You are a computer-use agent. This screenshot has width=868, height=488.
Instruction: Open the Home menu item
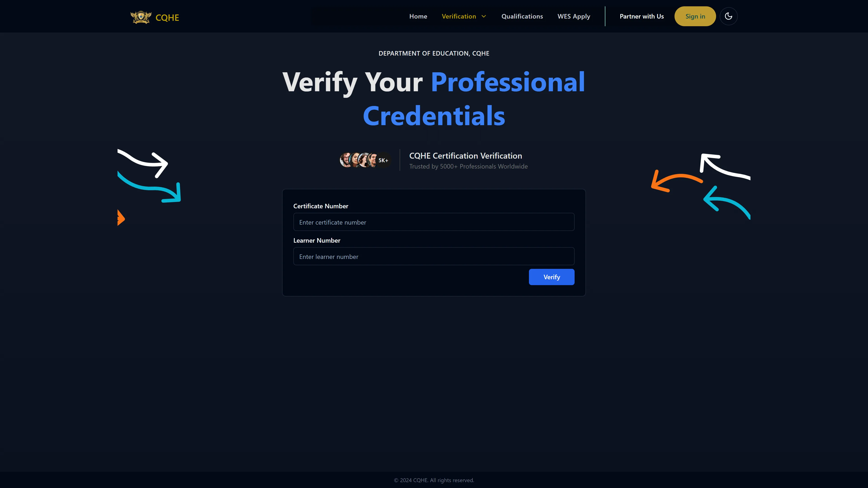pyautogui.click(x=418, y=16)
